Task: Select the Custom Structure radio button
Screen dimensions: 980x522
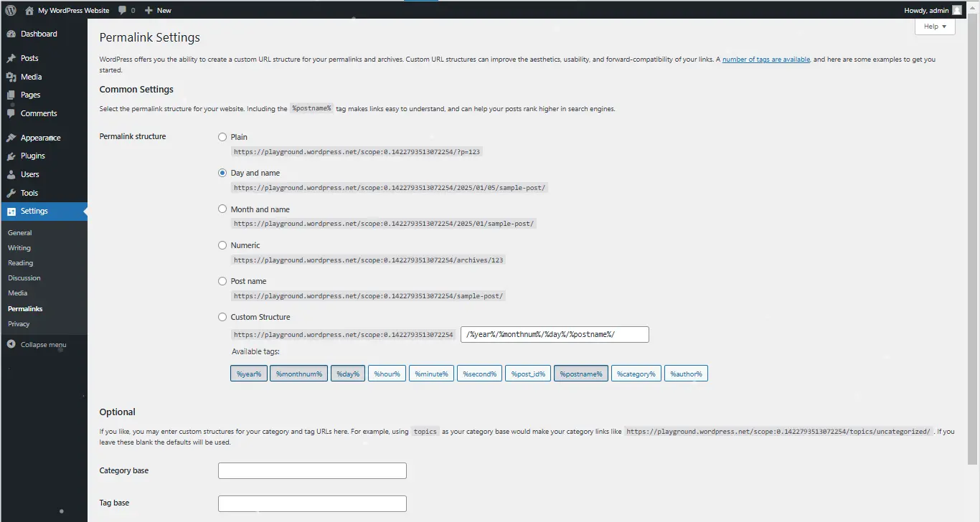Action: coord(222,317)
